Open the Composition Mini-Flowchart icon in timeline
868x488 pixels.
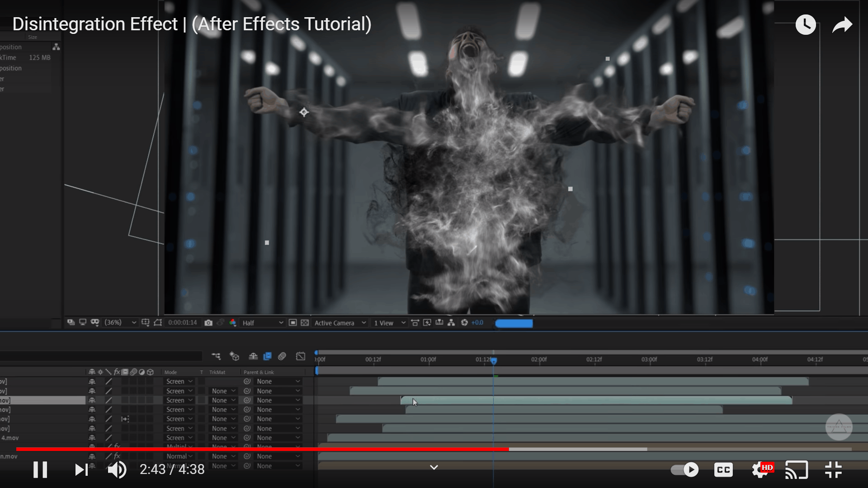click(216, 357)
